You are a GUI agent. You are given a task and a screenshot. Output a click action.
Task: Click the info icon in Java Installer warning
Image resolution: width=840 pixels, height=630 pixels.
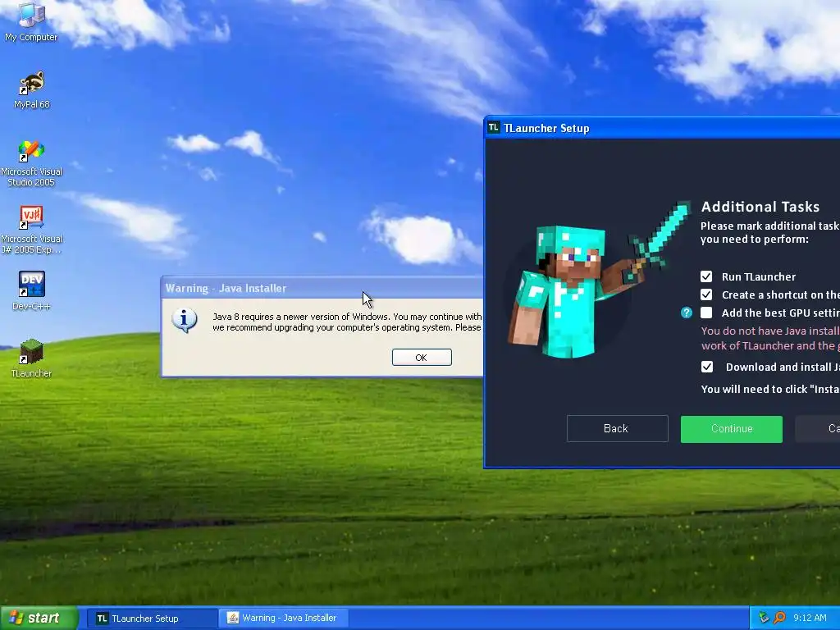click(185, 320)
